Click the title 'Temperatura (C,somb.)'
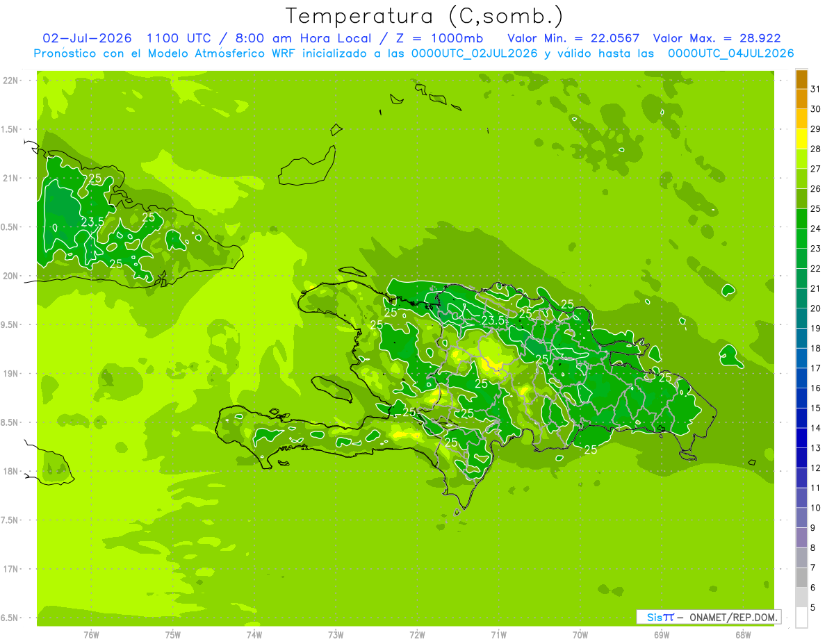This screenshot has width=834, height=644. 425,15
